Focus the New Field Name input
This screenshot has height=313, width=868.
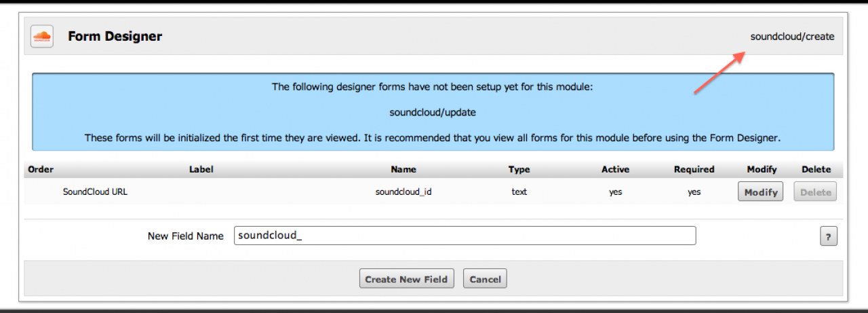click(x=465, y=236)
